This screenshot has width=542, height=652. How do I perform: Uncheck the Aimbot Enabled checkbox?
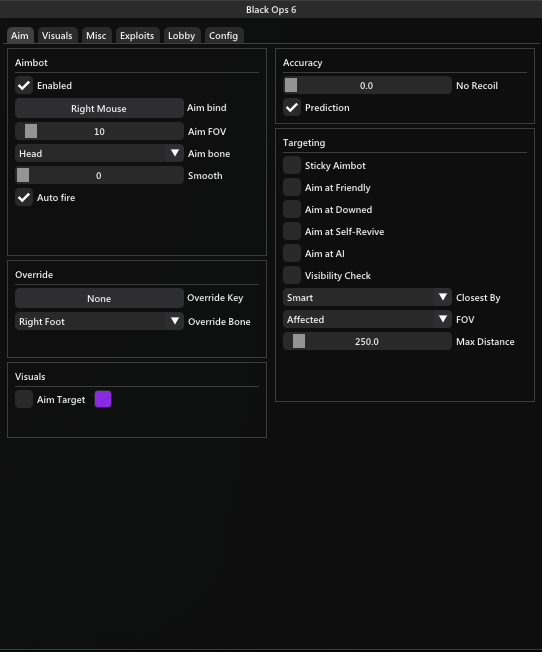point(24,85)
